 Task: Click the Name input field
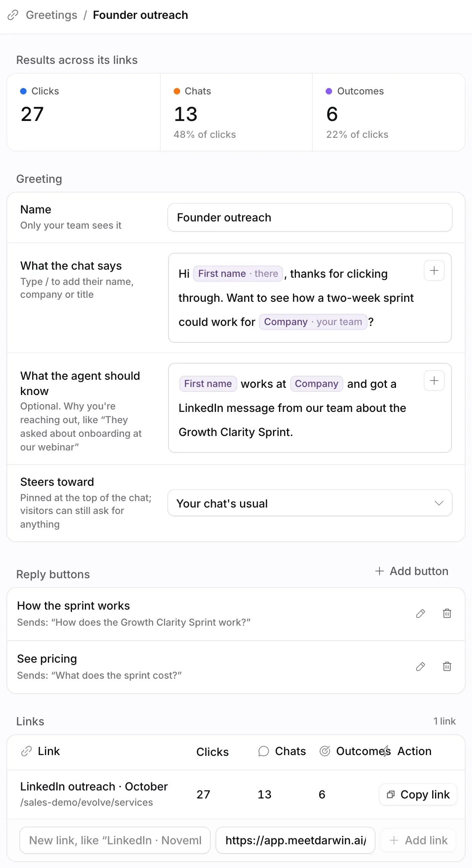tap(310, 217)
